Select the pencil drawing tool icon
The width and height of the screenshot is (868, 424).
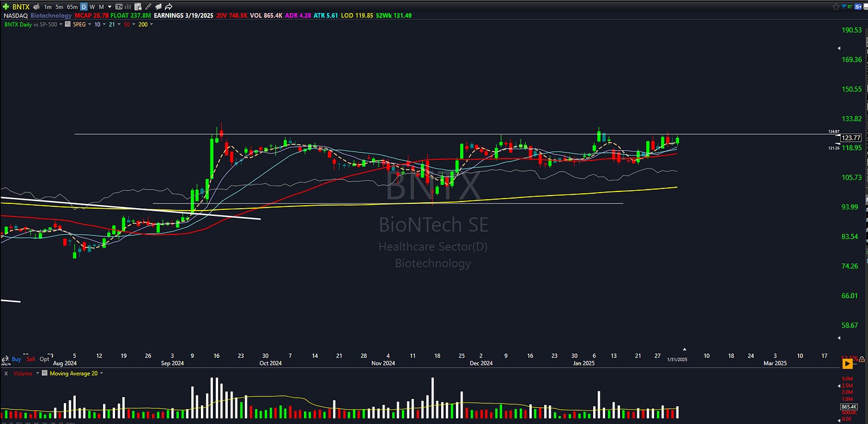(x=148, y=7)
